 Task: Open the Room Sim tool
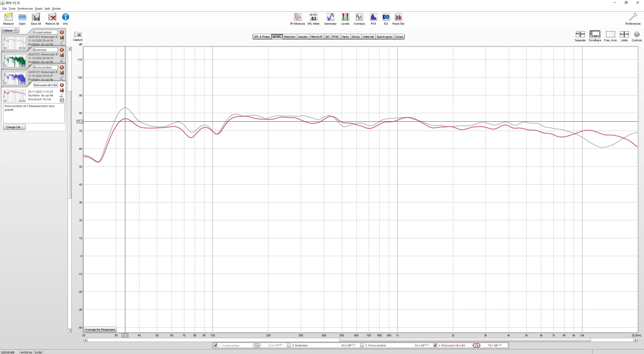coord(398,19)
